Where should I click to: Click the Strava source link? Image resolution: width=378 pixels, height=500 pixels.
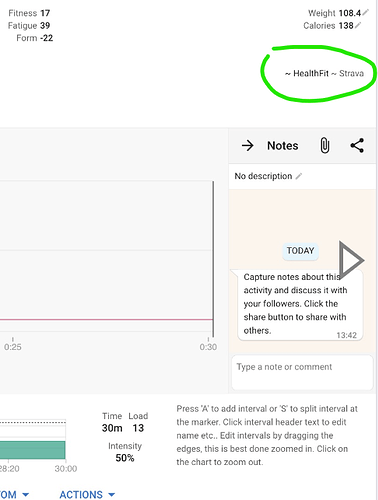coord(351,73)
